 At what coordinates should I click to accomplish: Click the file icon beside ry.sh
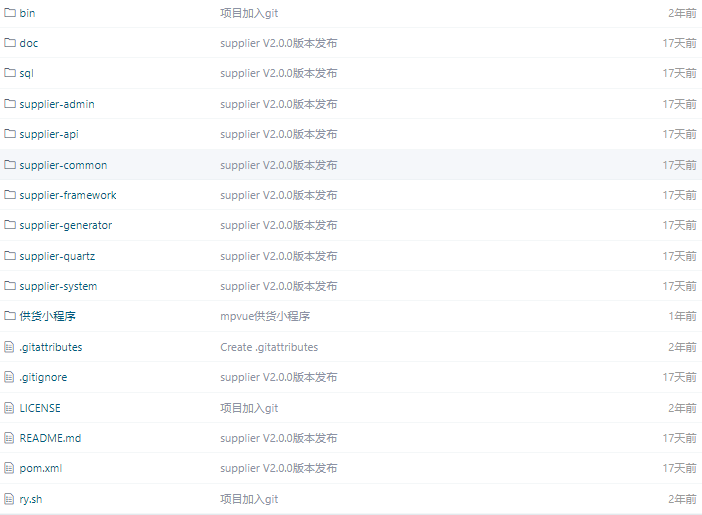[10, 499]
